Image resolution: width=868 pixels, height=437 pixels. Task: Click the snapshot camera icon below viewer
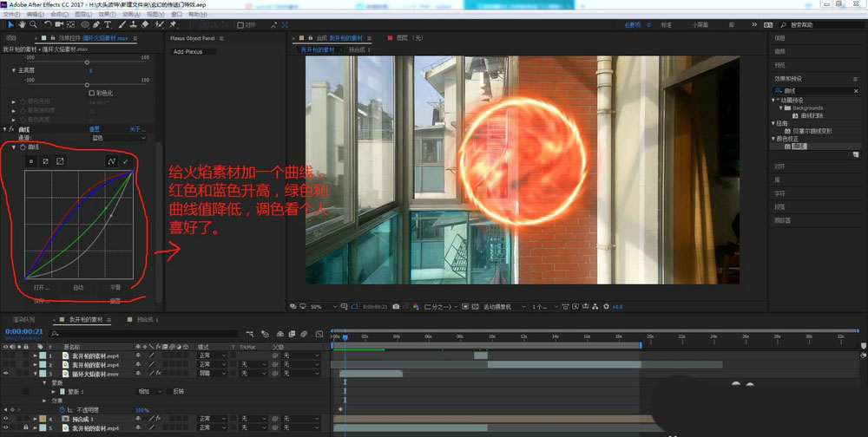[396, 306]
